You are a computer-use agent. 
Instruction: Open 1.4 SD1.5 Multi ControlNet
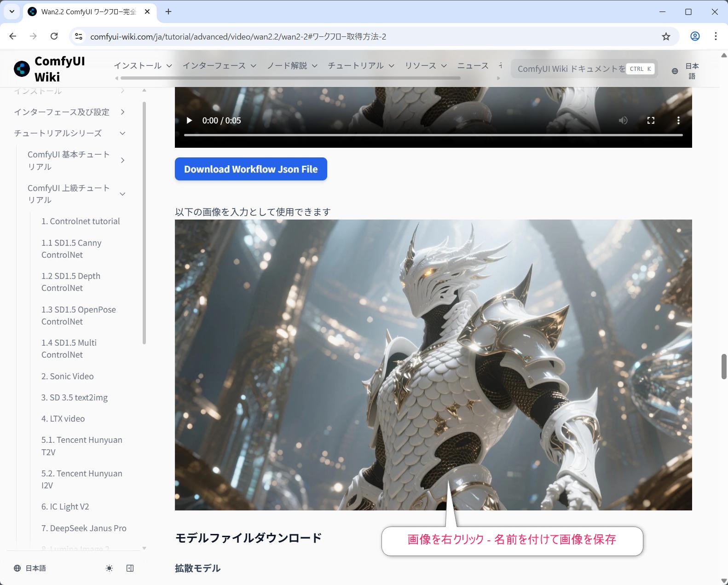tap(69, 348)
